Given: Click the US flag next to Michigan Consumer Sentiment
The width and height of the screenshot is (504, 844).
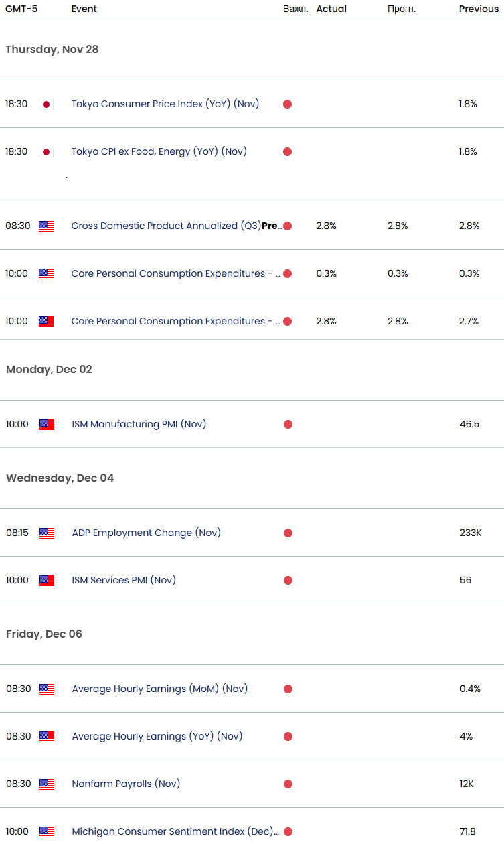Looking at the screenshot, I should [x=46, y=831].
